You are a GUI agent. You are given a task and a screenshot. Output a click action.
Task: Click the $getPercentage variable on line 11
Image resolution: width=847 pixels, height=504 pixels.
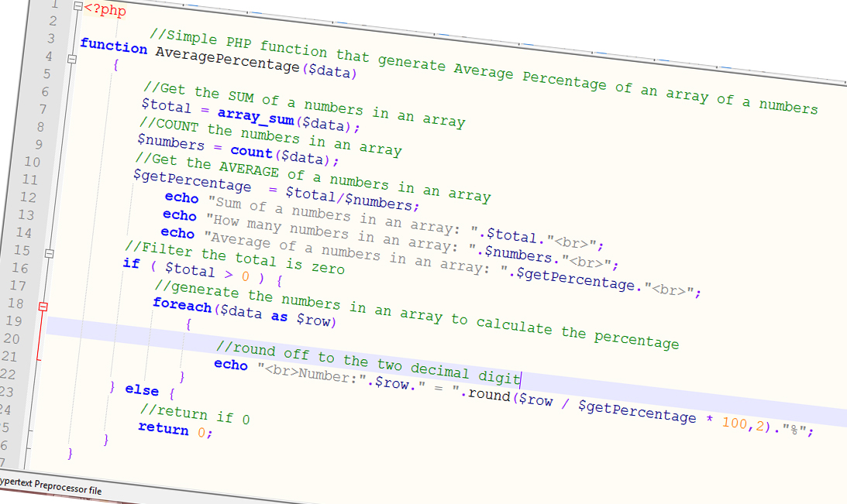pos(192,181)
